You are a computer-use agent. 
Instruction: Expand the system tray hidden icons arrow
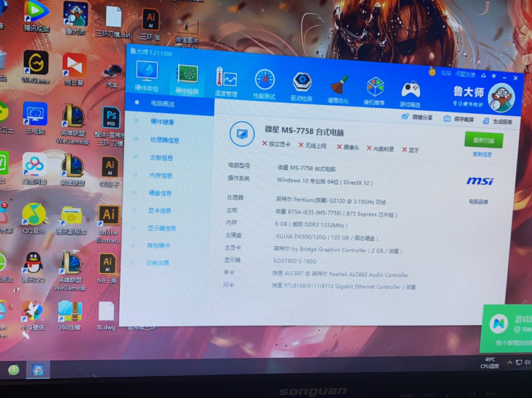[509, 362]
